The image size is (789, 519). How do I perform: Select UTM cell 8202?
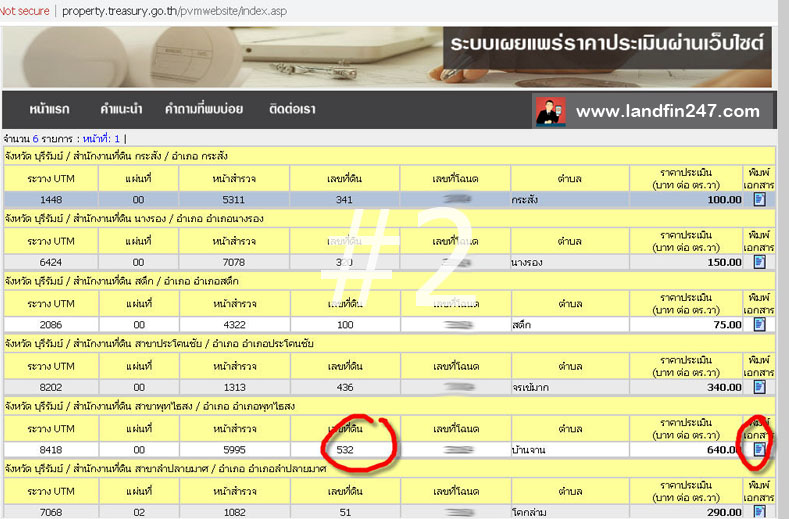point(51,387)
